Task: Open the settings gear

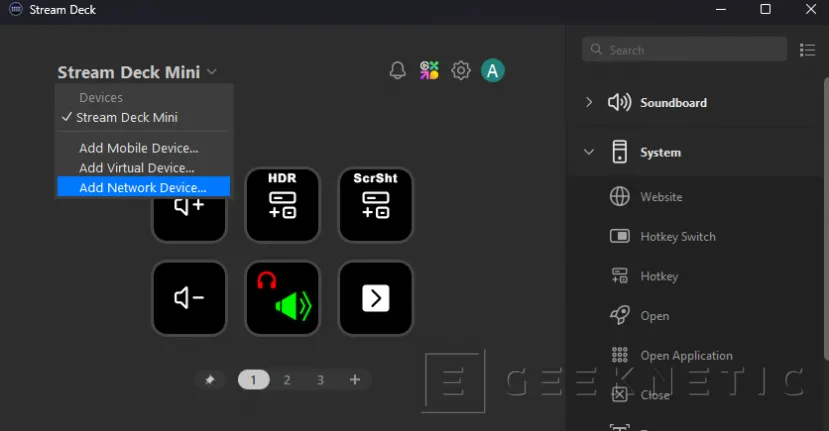Action: pyautogui.click(x=461, y=70)
